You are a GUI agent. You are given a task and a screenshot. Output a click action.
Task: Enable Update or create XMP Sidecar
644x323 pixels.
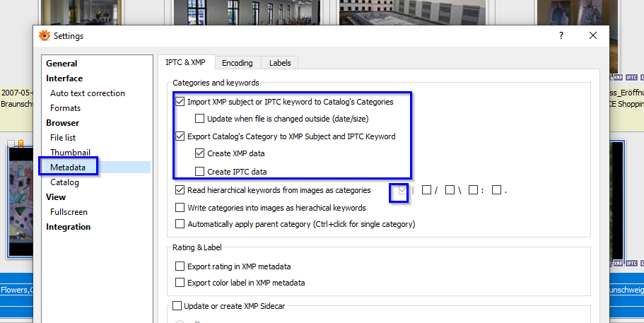(177, 306)
